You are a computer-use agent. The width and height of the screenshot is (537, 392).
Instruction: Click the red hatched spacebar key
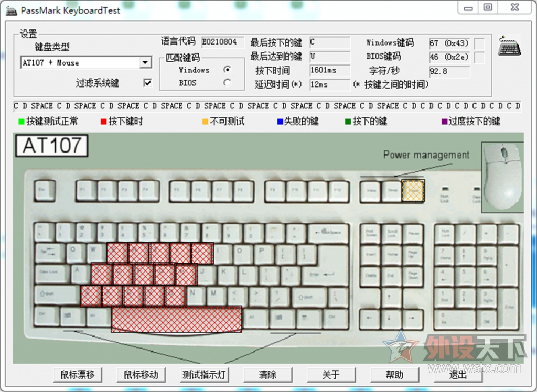pos(176,319)
